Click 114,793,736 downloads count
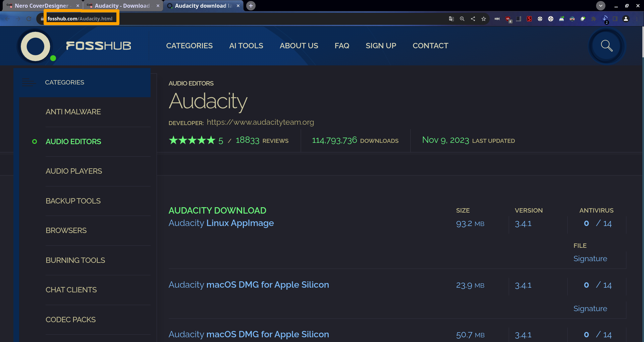Image resolution: width=644 pixels, height=342 pixels. [x=334, y=140]
